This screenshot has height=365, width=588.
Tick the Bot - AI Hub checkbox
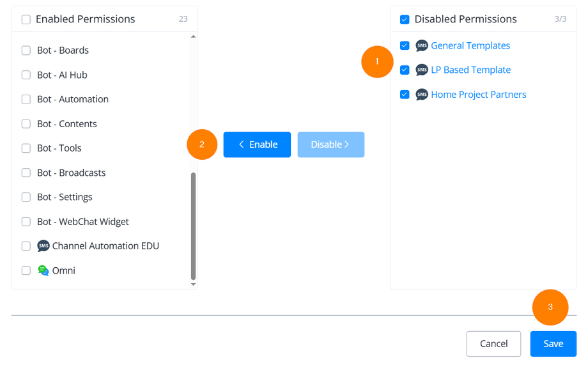(26, 75)
